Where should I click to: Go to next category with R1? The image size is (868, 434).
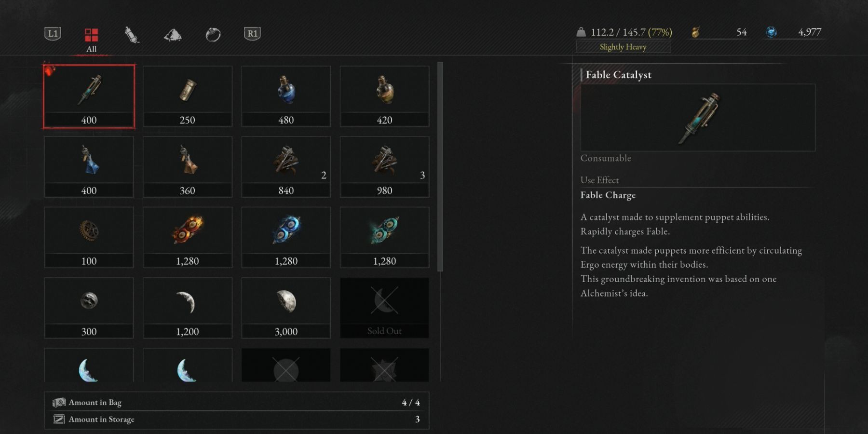click(252, 34)
